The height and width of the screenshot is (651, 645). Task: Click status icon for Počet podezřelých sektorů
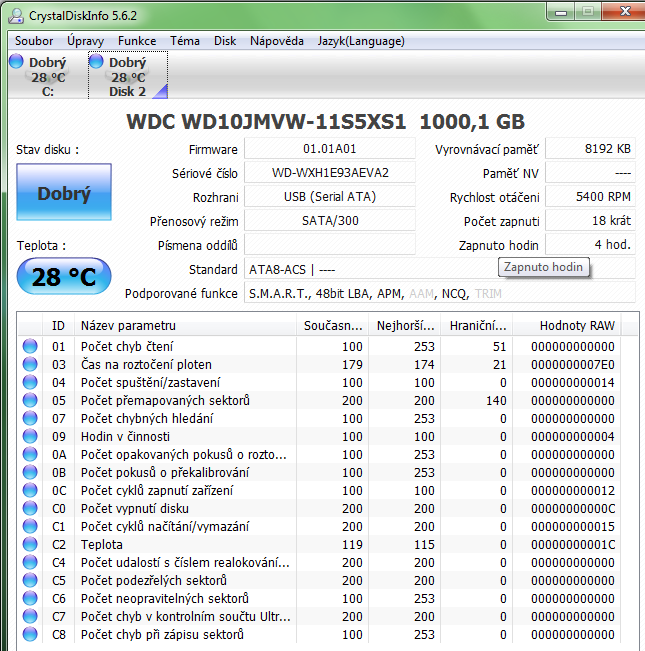coord(30,580)
